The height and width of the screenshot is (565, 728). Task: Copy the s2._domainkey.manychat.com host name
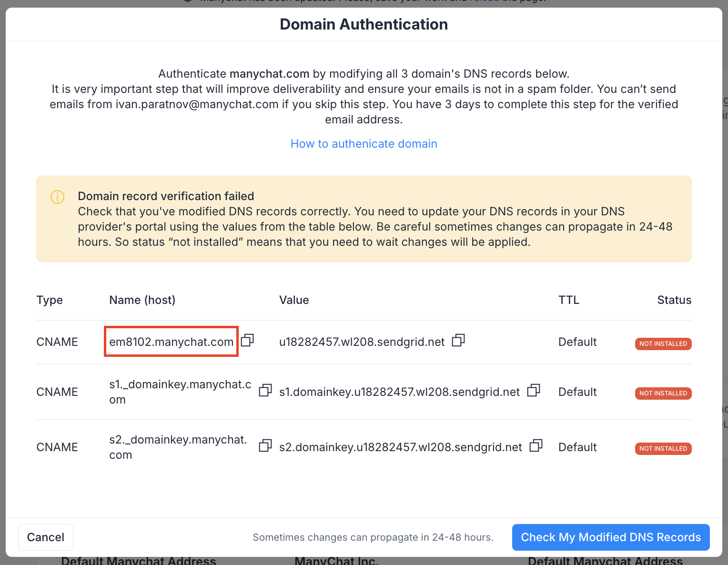pos(265,445)
